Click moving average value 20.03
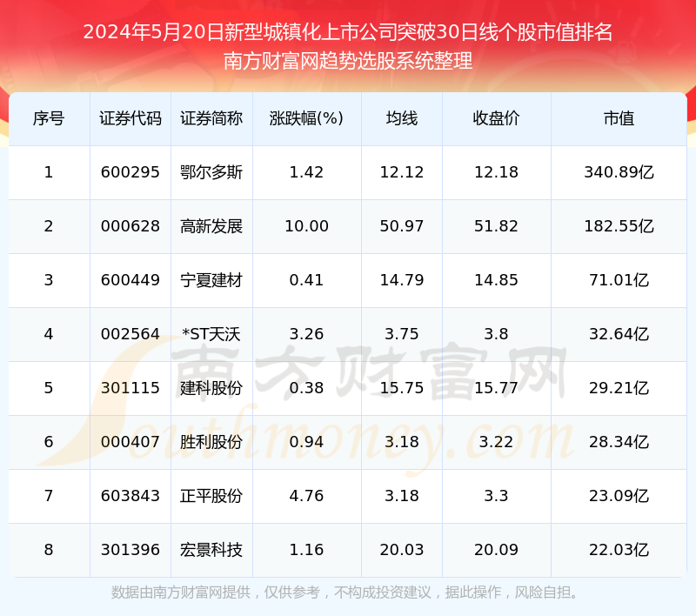 402,550
